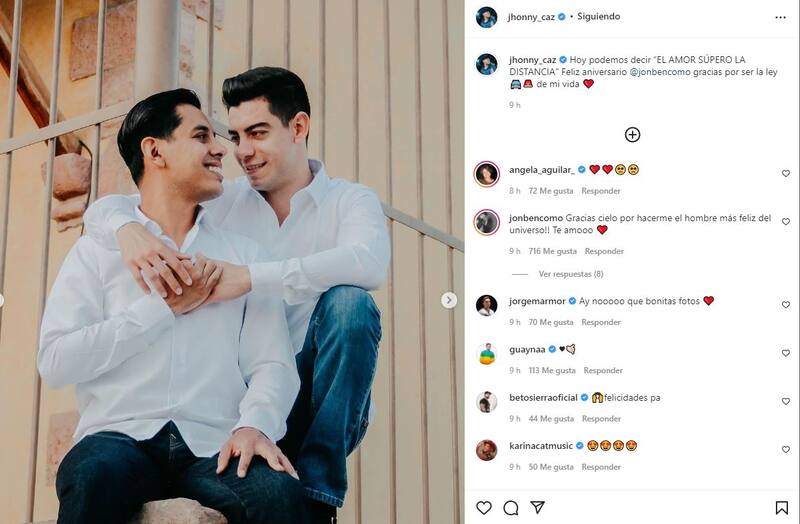Image resolution: width=800 pixels, height=524 pixels.
Task: Like the post with heart icon
Action: 484,507
